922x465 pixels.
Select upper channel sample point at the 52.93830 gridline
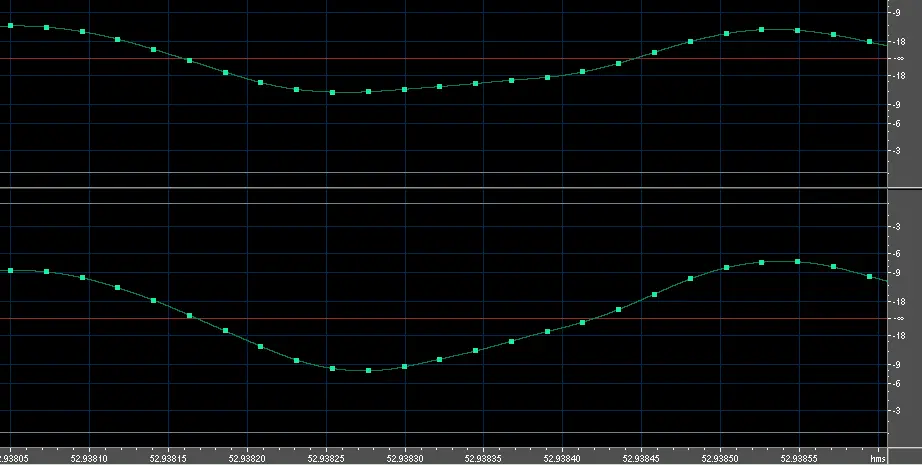pyautogui.click(x=405, y=89)
